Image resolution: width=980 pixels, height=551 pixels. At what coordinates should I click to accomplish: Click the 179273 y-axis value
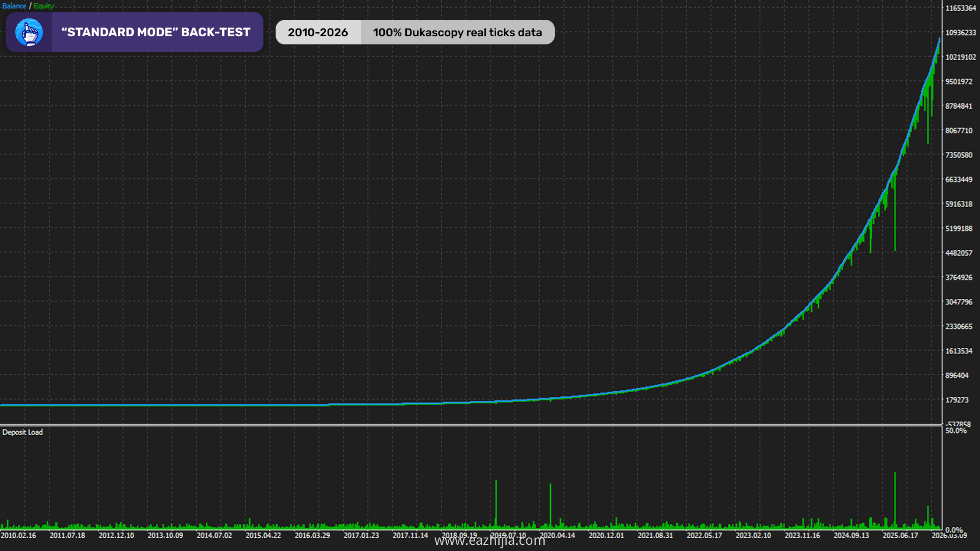957,400
